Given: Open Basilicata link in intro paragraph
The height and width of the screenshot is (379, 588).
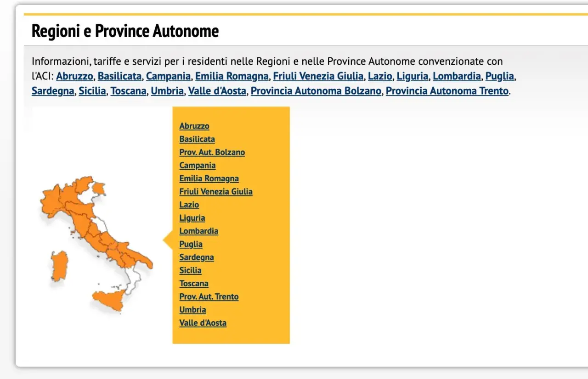Looking at the screenshot, I should tap(119, 76).
